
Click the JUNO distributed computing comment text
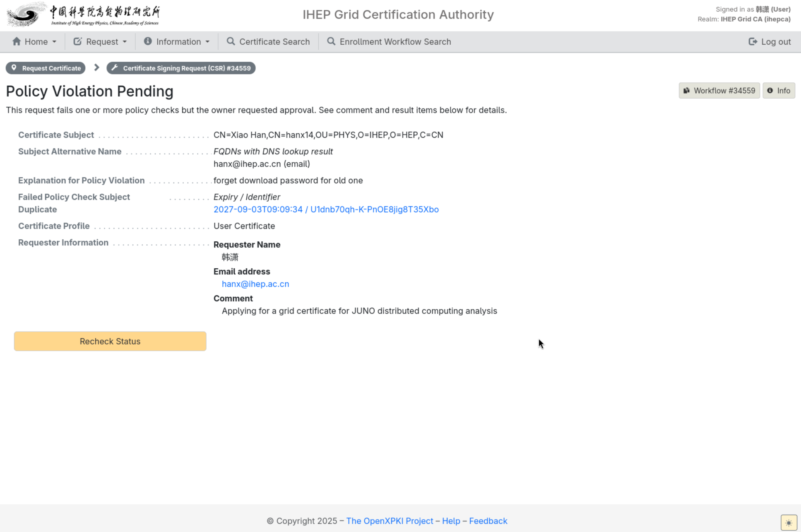click(359, 311)
